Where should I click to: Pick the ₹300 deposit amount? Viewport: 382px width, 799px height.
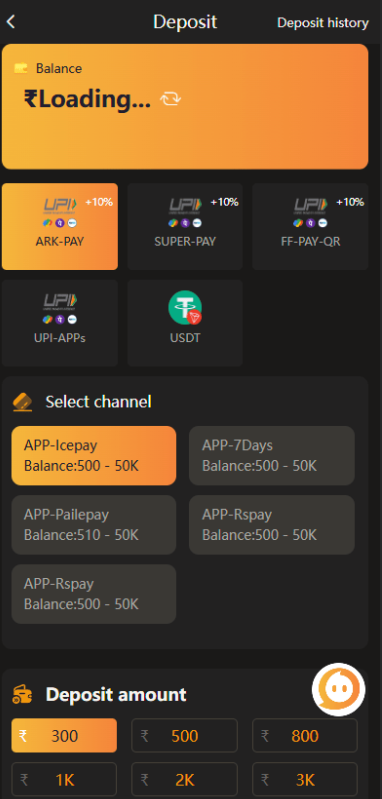coord(64,735)
